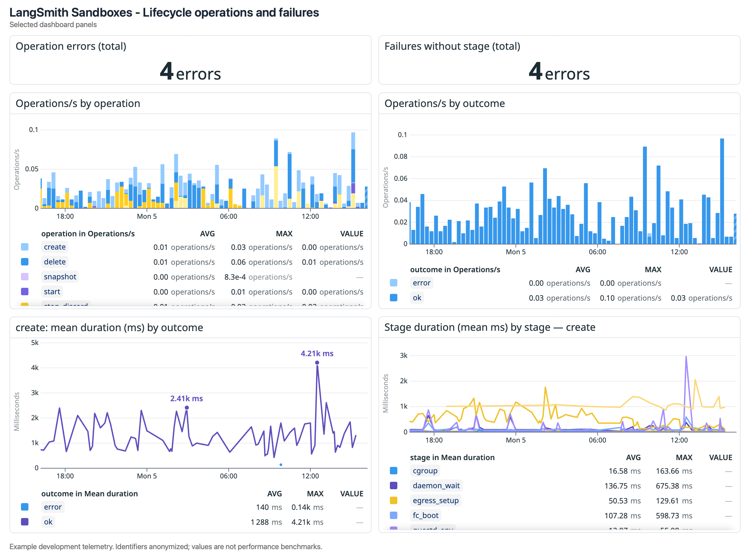Click the 0.10 operations/s ok max value
The image size is (750, 560).
(x=631, y=298)
